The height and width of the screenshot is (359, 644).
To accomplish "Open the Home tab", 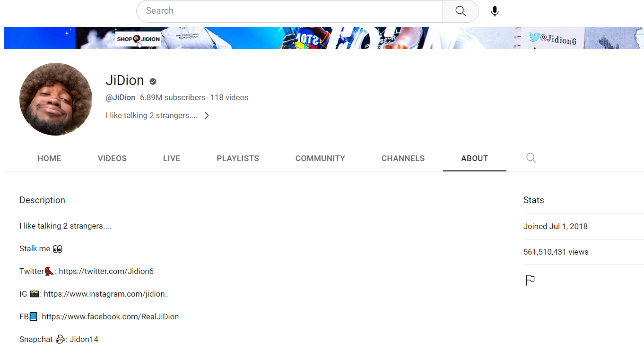I will 49,159.
